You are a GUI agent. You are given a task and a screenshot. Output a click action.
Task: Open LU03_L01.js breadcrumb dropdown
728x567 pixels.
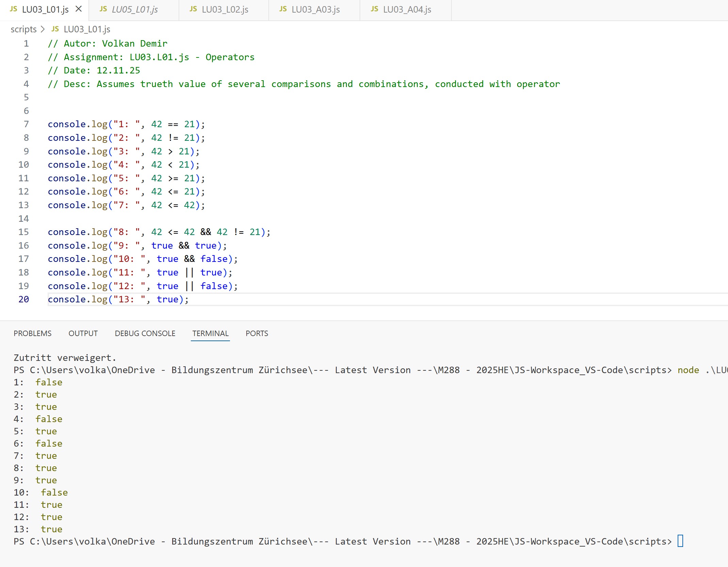(87, 29)
